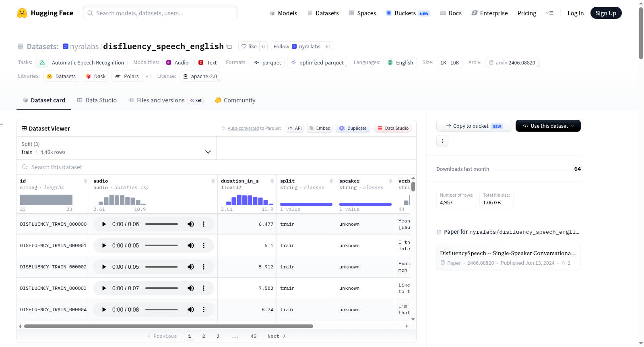Play audio for DISFLUENCY_TRAIN_000001
Screen dimensions: 644x347
(104, 245)
